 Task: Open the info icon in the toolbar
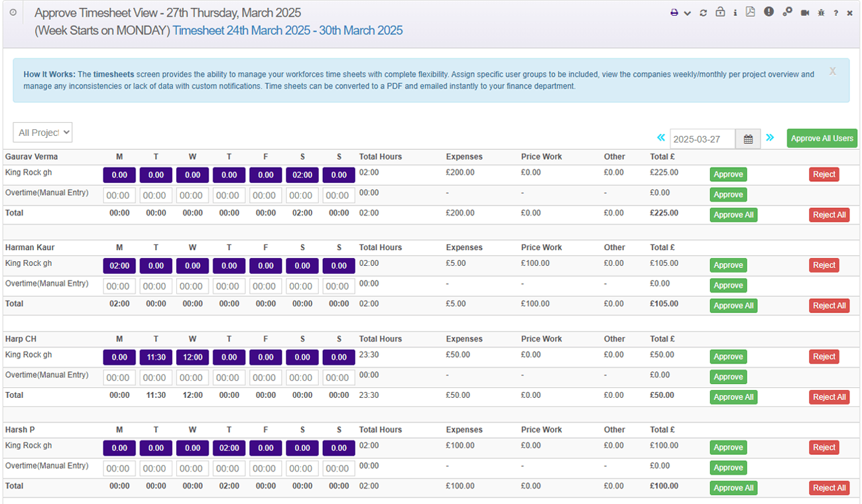[x=735, y=13]
